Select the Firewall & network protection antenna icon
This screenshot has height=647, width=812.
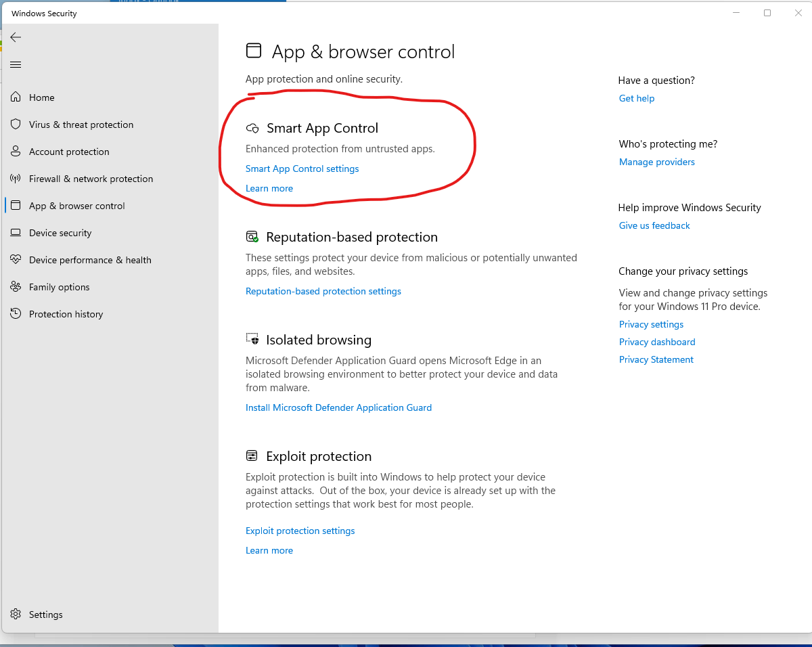tap(16, 179)
